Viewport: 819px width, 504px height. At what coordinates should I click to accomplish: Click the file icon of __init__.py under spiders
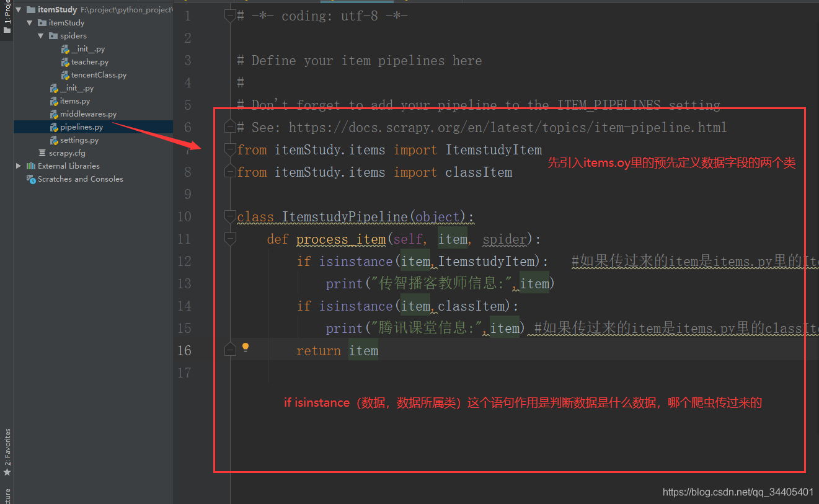click(66, 49)
